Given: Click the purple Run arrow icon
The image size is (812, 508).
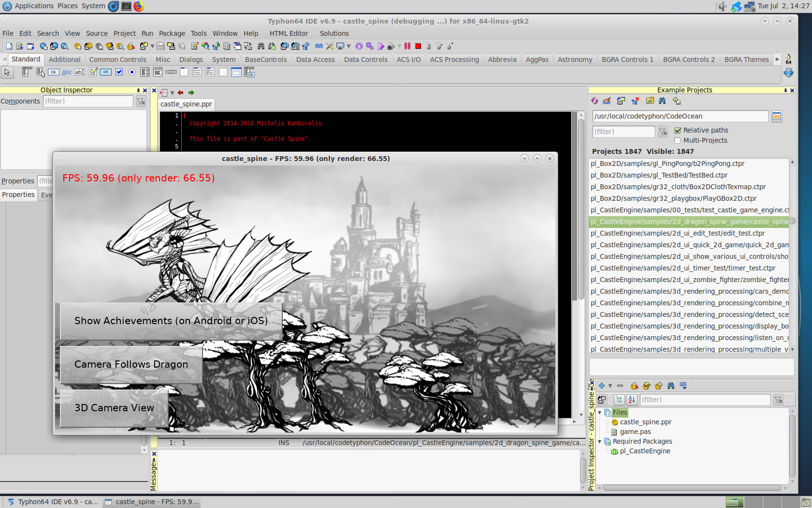Looking at the screenshot, I should pyautogui.click(x=381, y=46).
